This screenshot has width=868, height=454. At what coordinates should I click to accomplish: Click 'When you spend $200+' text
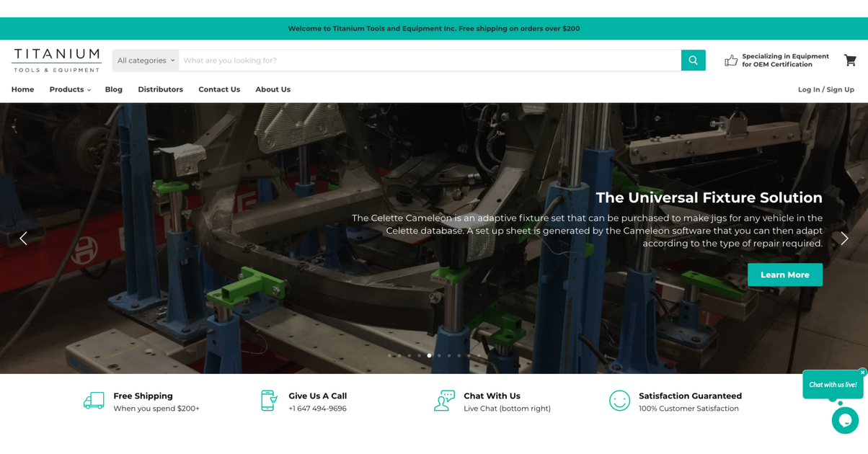pos(156,409)
